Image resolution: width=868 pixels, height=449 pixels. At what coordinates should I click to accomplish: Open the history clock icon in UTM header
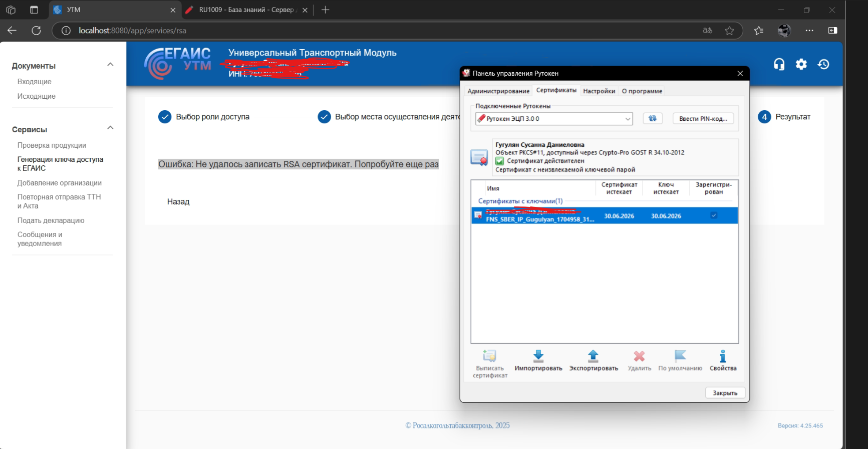823,64
